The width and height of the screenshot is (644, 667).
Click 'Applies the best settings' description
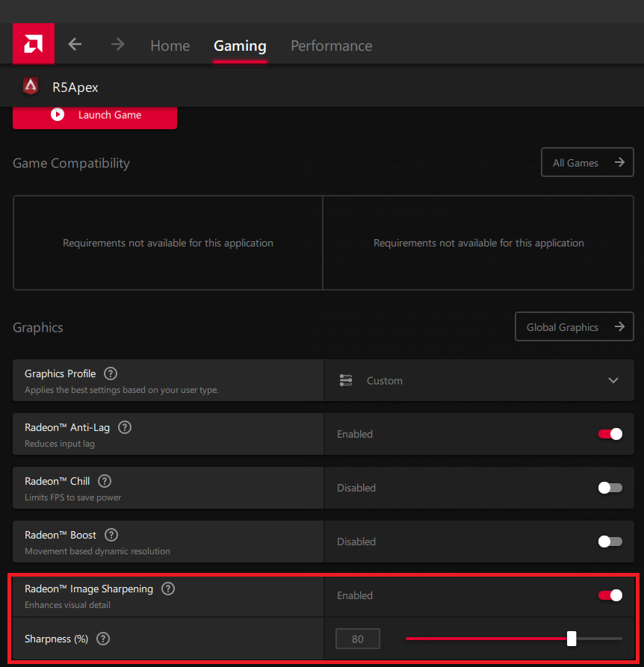click(122, 390)
